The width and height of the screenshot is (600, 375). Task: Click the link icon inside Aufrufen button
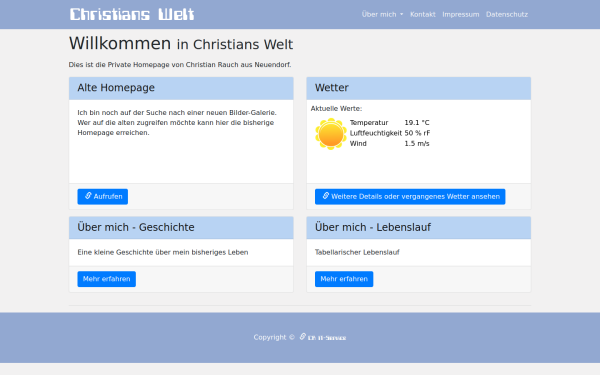tap(88, 196)
